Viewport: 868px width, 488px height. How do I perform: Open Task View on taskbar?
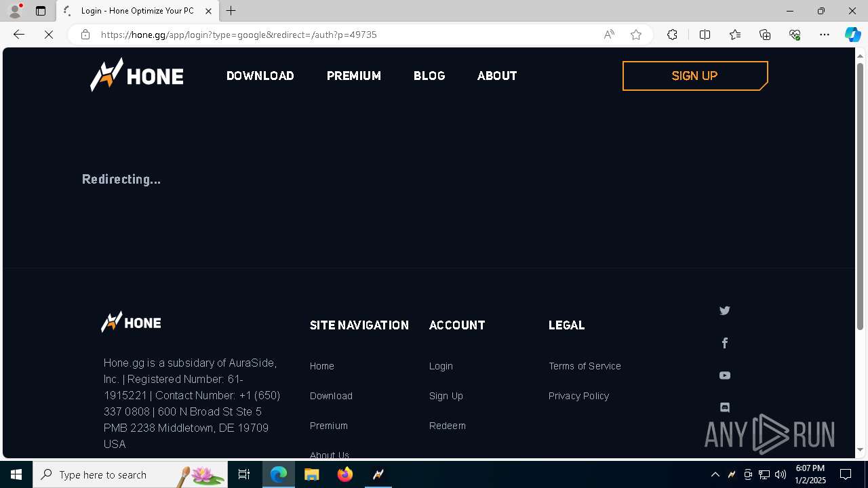coord(244,474)
